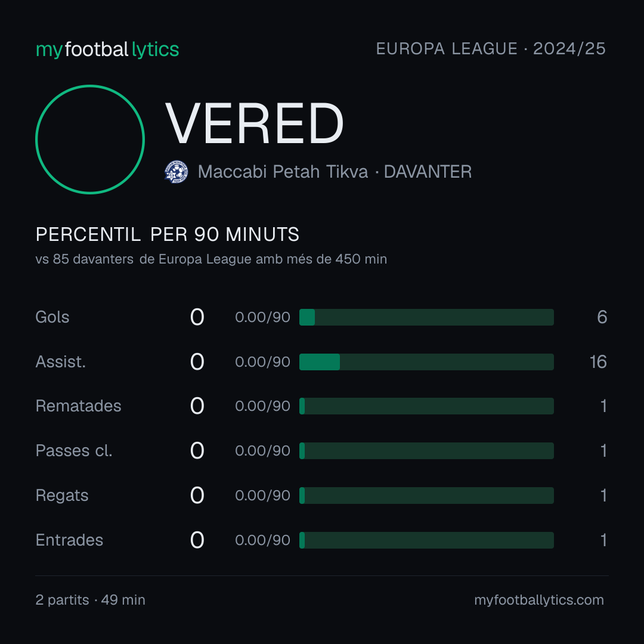Select the Assist. percentile value 16
Image resolution: width=644 pixels, height=644 pixels.
tap(598, 362)
